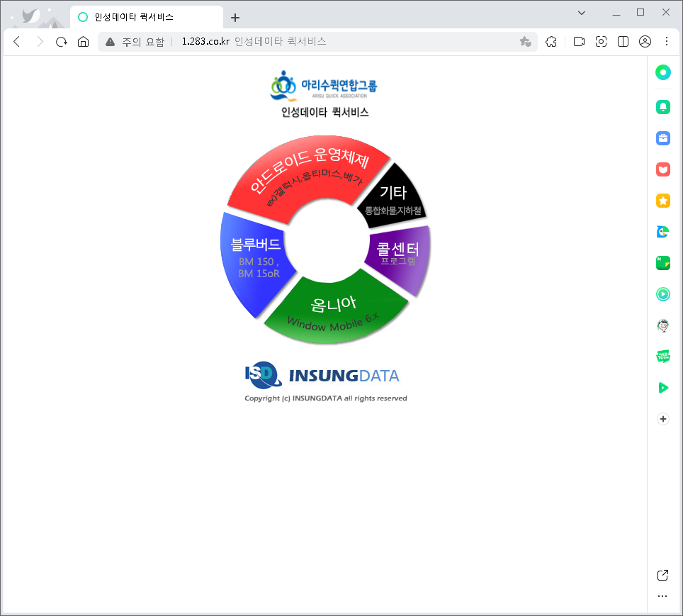Image resolution: width=683 pixels, height=616 pixels.
Task: Click the 아리수퀵연합그룹 logo
Action: (x=324, y=86)
